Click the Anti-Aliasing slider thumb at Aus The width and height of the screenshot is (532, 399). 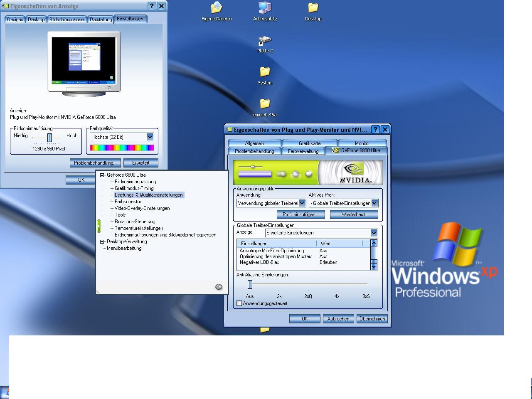250,284
